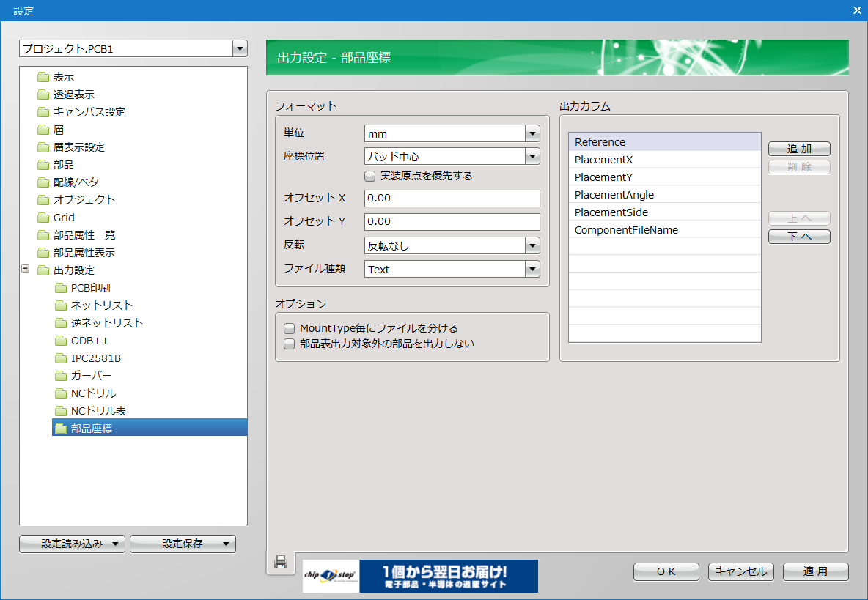Click the folder icon beside ガーバー
The height and width of the screenshot is (600, 868).
point(61,376)
